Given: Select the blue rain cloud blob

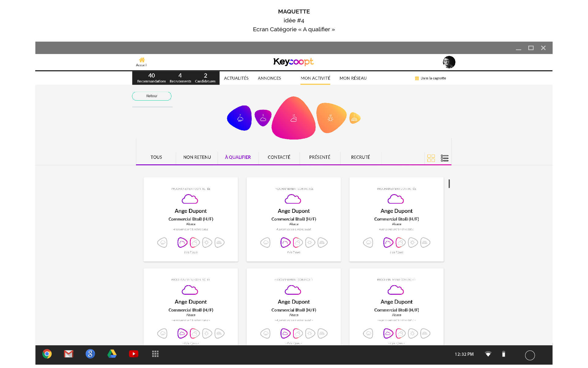Looking at the screenshot, I should pos(240,118).
